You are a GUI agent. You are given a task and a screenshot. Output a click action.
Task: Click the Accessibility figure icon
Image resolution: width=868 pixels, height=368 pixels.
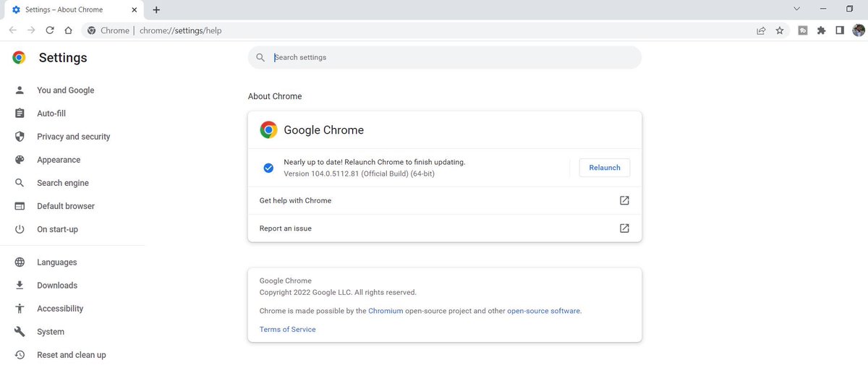point(20,309)
